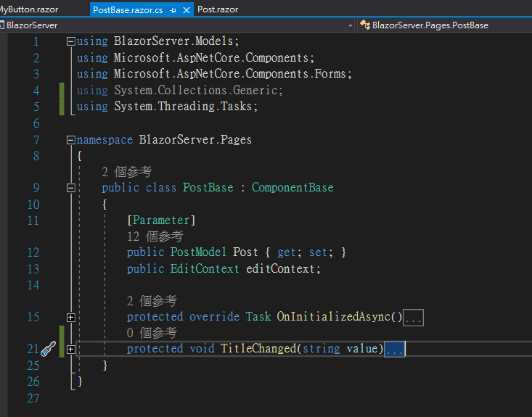This screenshot has height=417, width=532.
Task: Pin the PostBase.razor.cs tab
Action: click(x=173, y=10)
